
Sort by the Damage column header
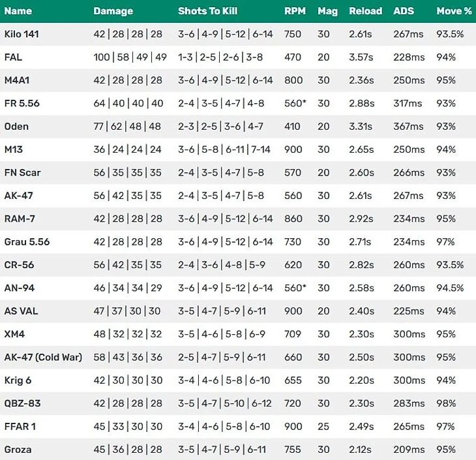113,11
